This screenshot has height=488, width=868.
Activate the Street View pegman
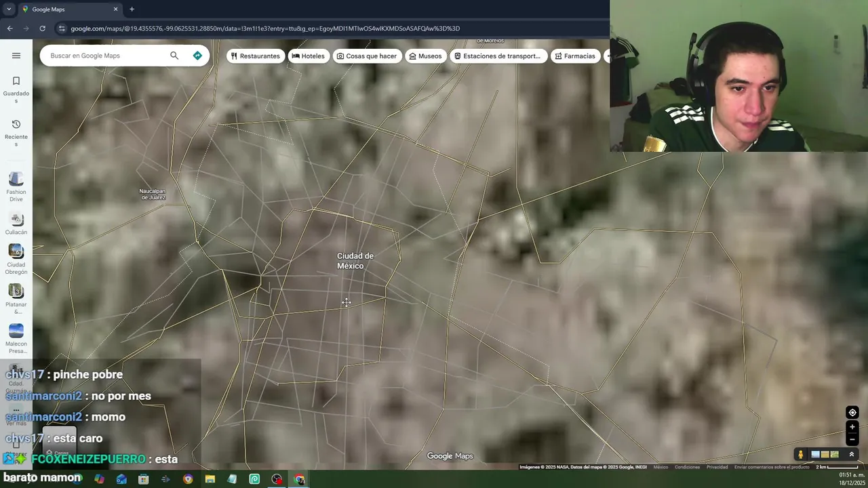[x=801, y=455]
